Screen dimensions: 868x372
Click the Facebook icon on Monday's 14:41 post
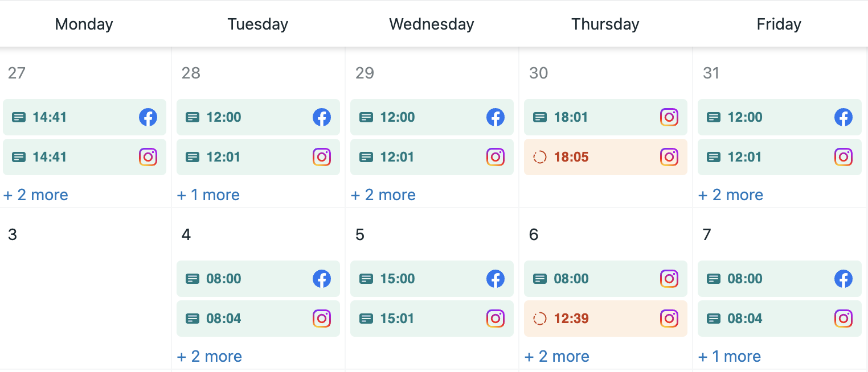[148, 117]
